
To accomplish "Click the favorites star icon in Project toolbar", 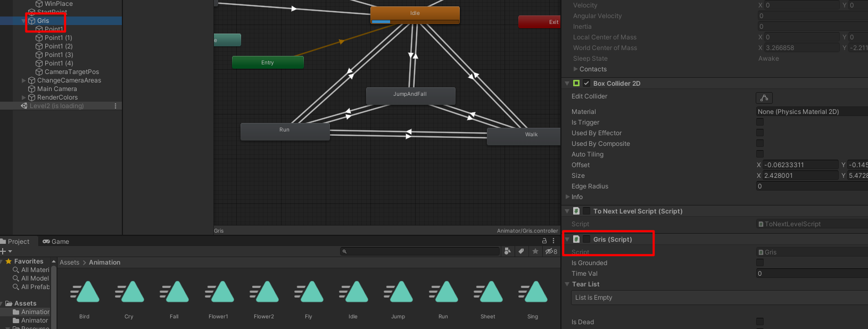I will click(x=535, y=251).
